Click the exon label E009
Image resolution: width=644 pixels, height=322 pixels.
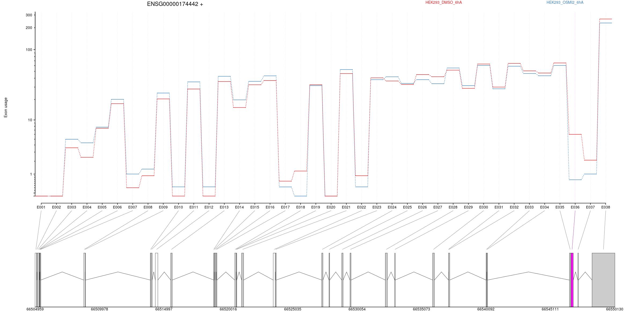[x=163, y=207]
